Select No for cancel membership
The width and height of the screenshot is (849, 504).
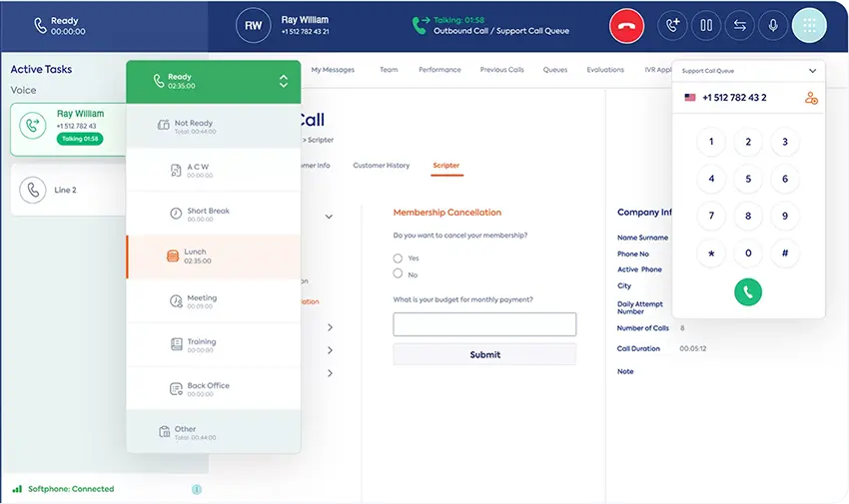[398, 273]
